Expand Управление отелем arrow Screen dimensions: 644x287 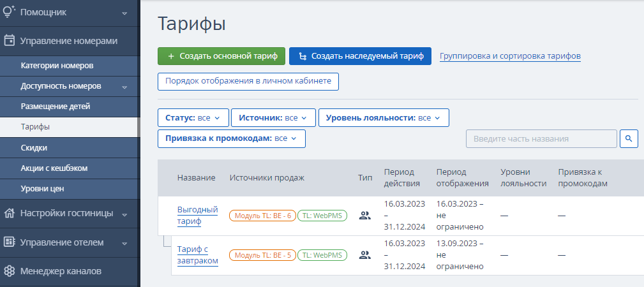(x=125, y=244)
